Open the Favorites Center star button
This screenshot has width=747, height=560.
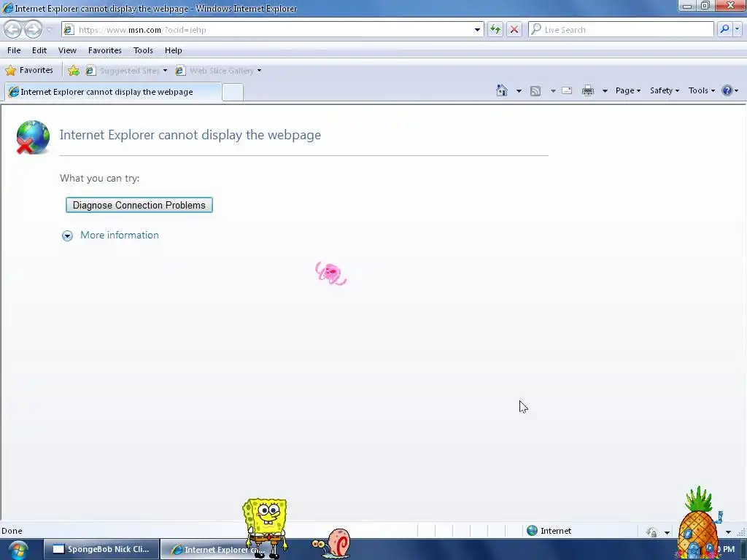(x=29, y=71)
